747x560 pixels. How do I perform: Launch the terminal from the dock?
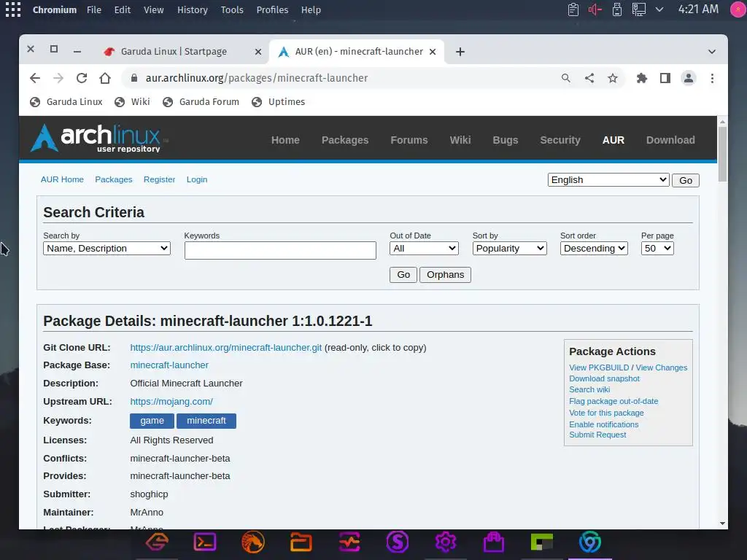(205, 542)
